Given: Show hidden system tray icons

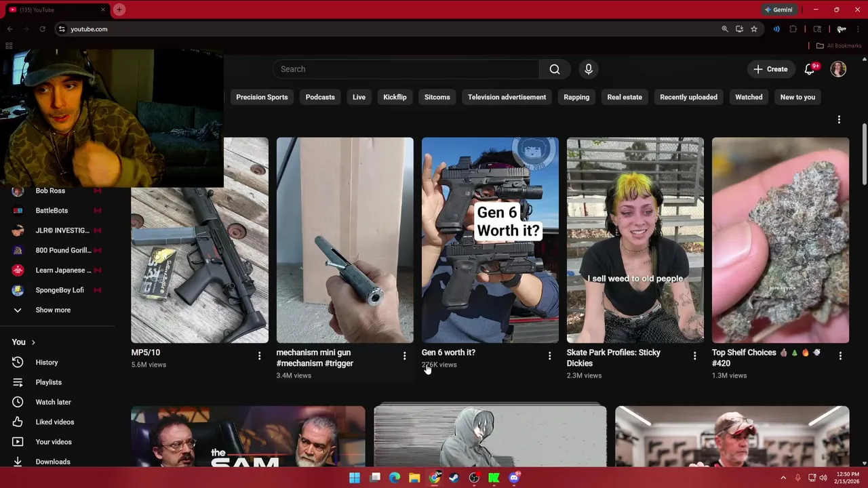Looking at the screenshot, I should point(783,478).
